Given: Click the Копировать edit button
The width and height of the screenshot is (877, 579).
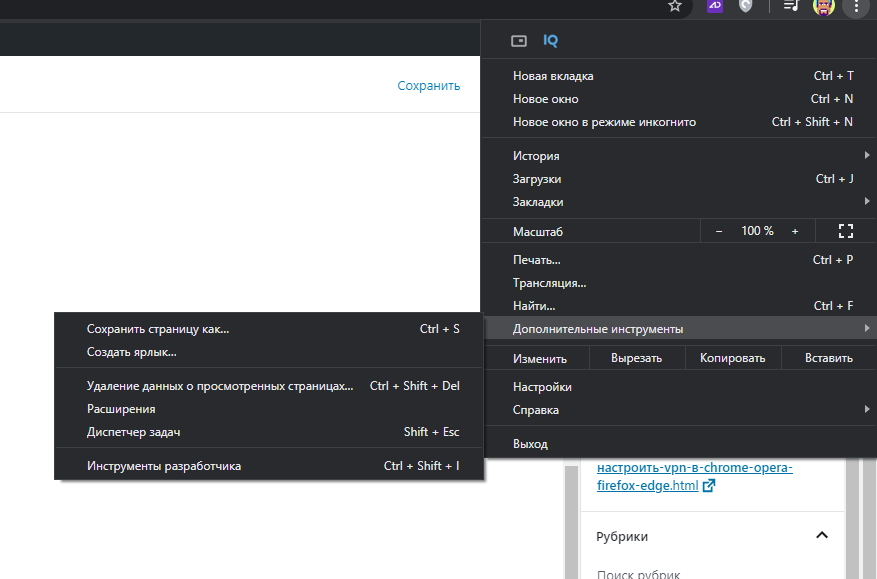Looking at the screenshot, I should click(733, 358).
